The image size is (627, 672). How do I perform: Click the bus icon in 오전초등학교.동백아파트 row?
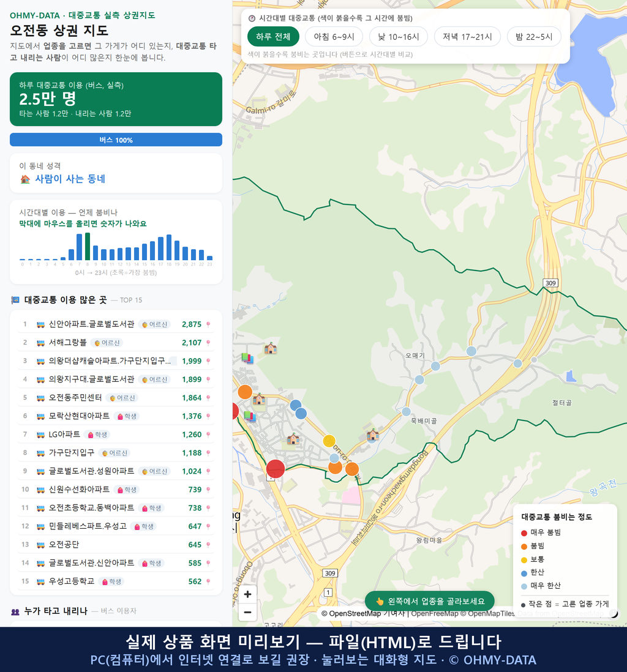click(41, 509)
